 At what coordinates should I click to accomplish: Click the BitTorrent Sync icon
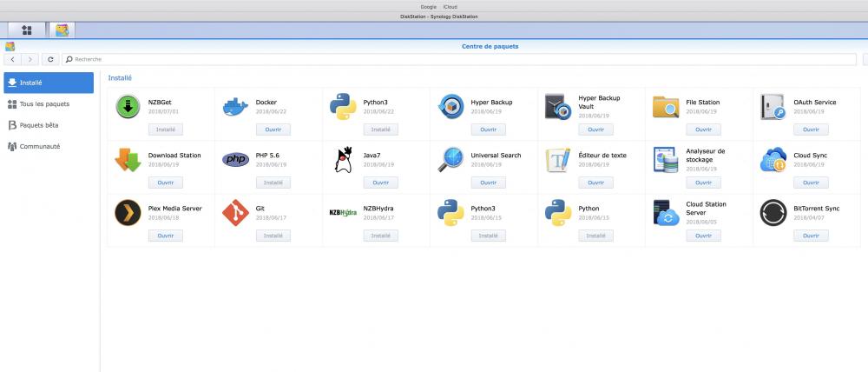[x=773, y=213]
